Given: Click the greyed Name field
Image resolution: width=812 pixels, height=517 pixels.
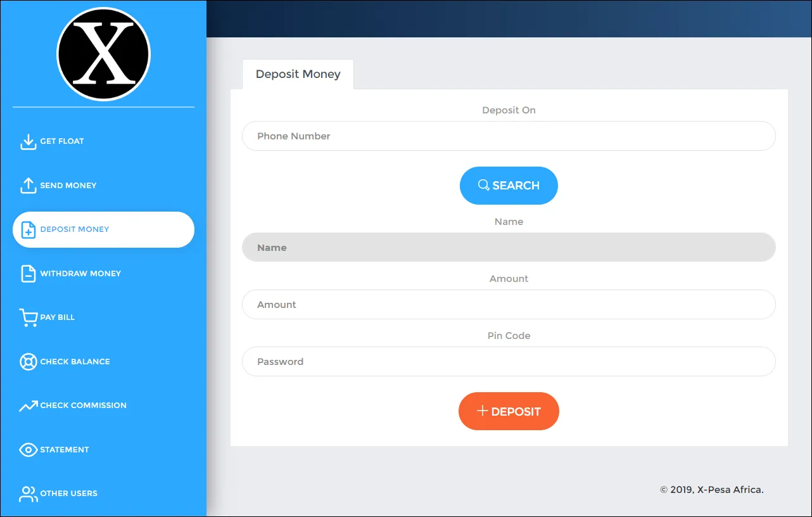Looking at the screenshot, I should point(509,247).
